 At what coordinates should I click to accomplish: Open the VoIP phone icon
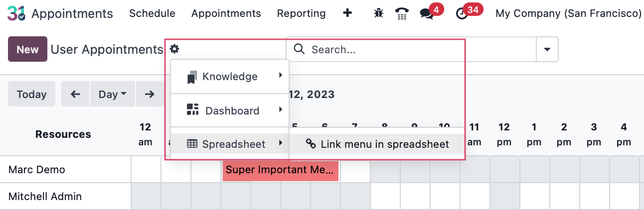coord(402,13)
